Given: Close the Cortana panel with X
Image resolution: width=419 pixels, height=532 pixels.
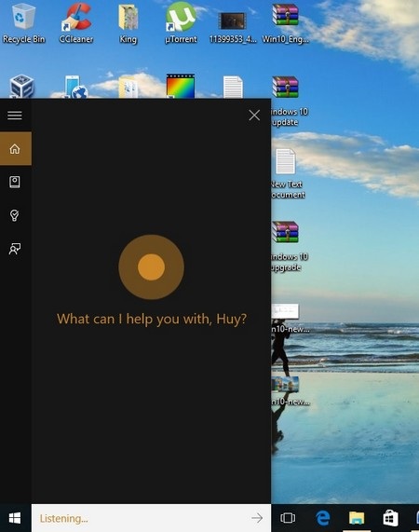Looking at the screenshot, I should click(254, 115).
